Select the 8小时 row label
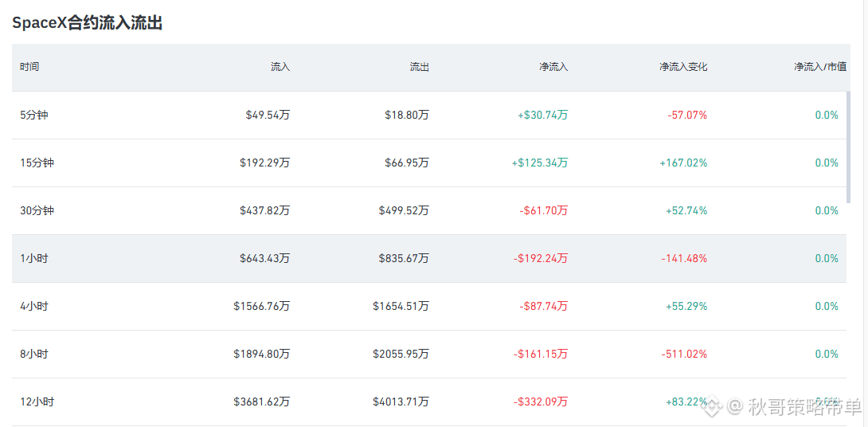 (x=33, y=354)
